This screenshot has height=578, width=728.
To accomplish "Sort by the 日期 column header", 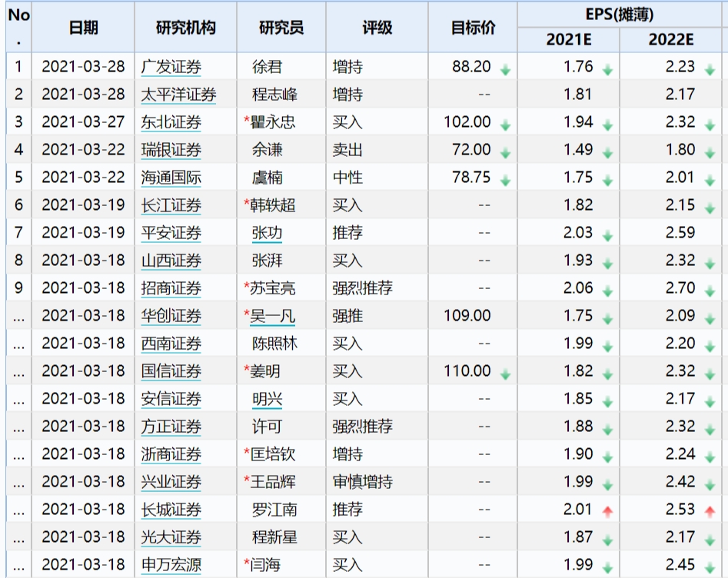I will [x=84, y=27].
